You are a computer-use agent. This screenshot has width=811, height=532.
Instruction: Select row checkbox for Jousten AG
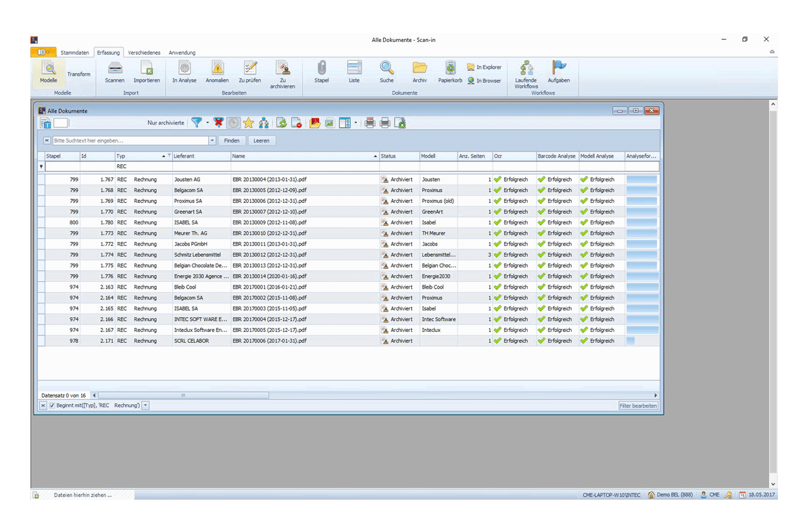[x=41, y=180]
